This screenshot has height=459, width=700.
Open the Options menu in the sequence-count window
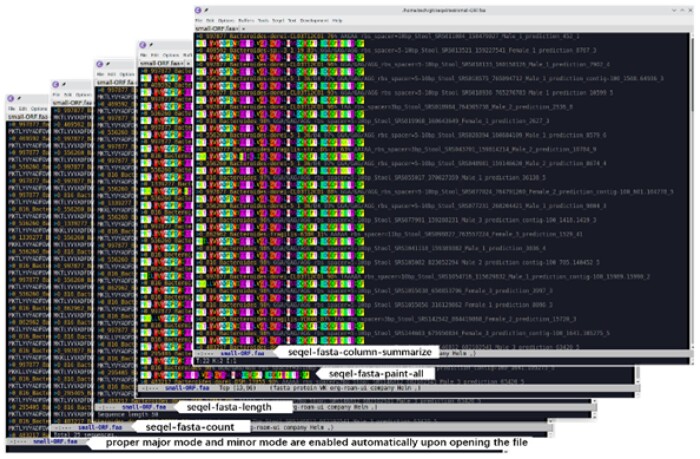[83, 95]
